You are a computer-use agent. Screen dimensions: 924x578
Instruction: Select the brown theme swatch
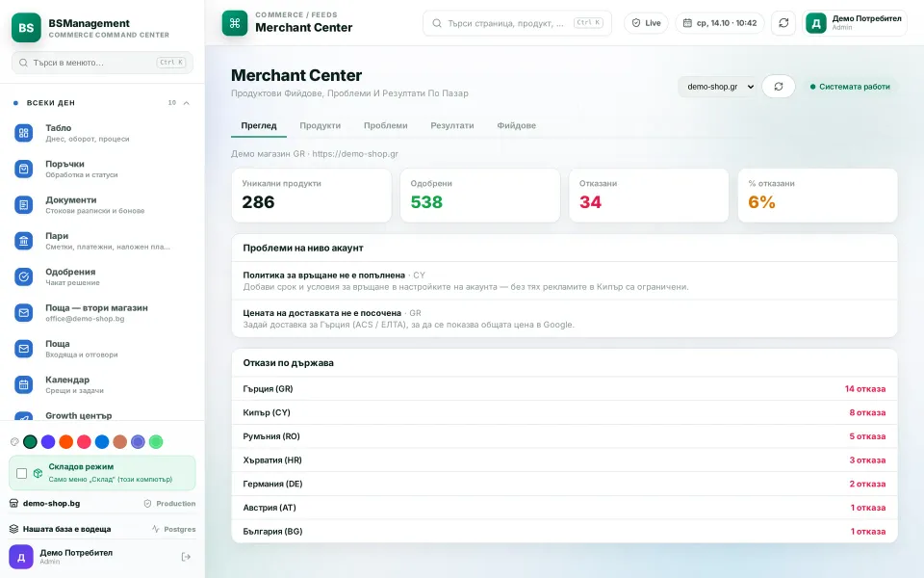[119, 442]
